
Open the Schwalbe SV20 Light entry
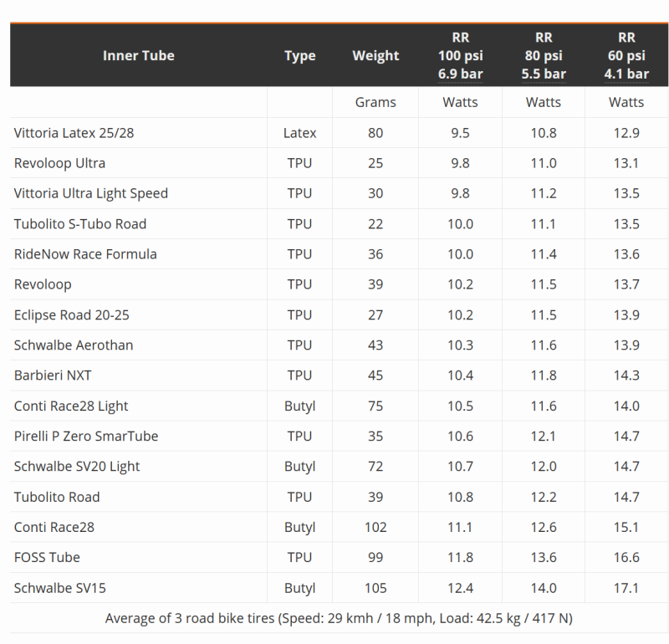tap(77, 467)
